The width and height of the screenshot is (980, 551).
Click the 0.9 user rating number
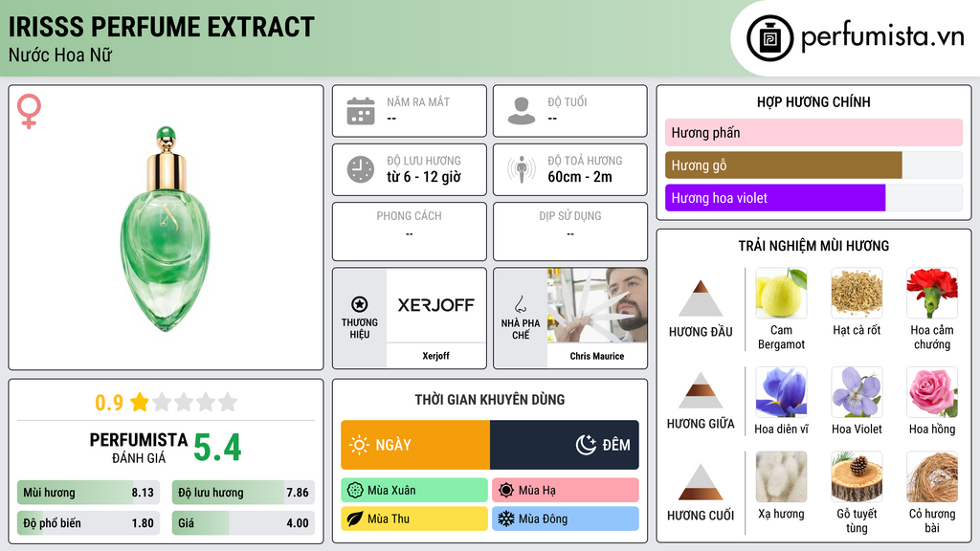click(x=109, y=403)
